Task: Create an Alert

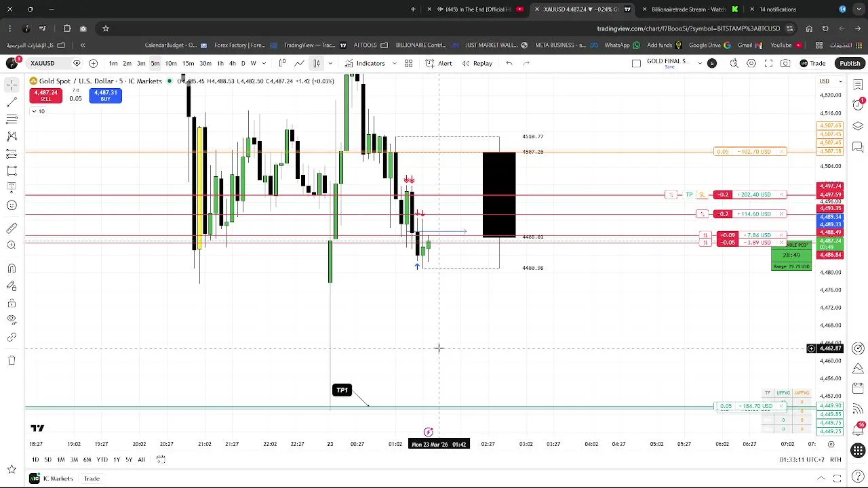Action: (439, 63)
